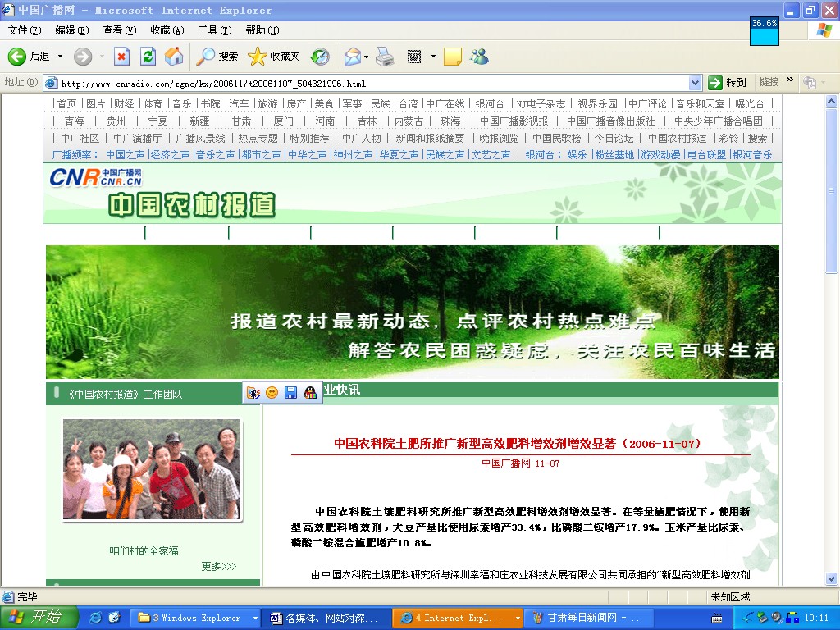Image resolution: width=840 pixels, height=630 pixels.
Task: Click the yellow note Discuss icon
Action: [453, 57]
